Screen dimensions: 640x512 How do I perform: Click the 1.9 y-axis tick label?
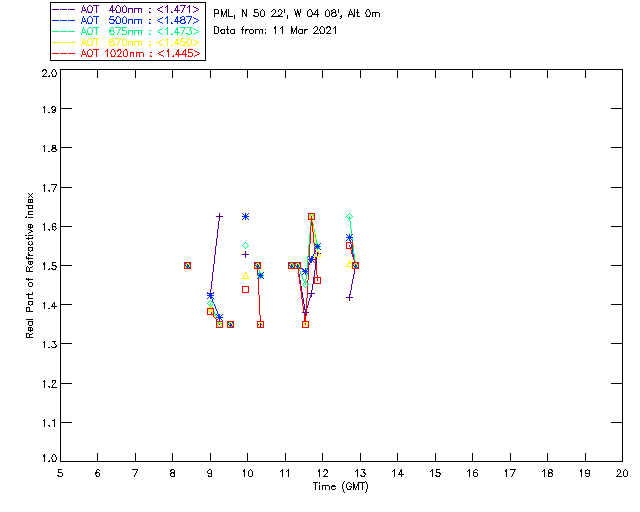click(x=49, y=109)
